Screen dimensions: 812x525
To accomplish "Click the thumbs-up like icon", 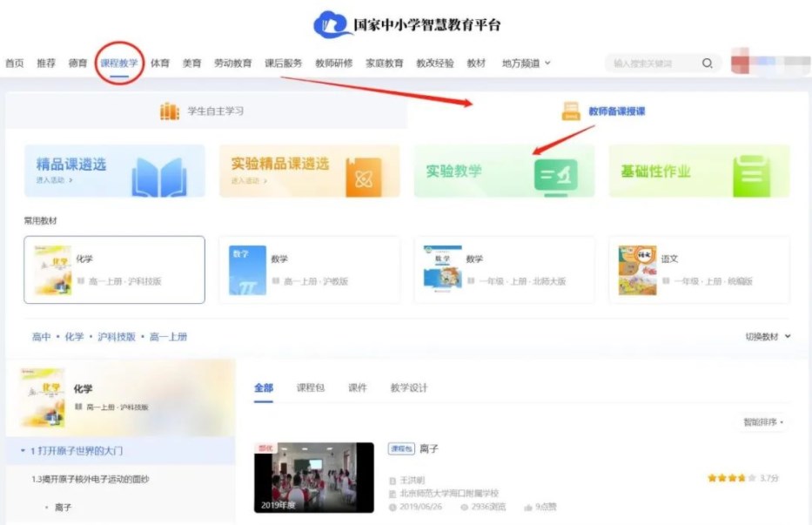I will (x=528, y=507).
